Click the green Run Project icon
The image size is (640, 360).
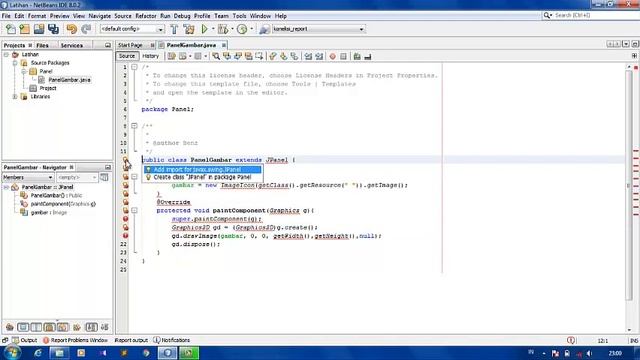(204, 29)
